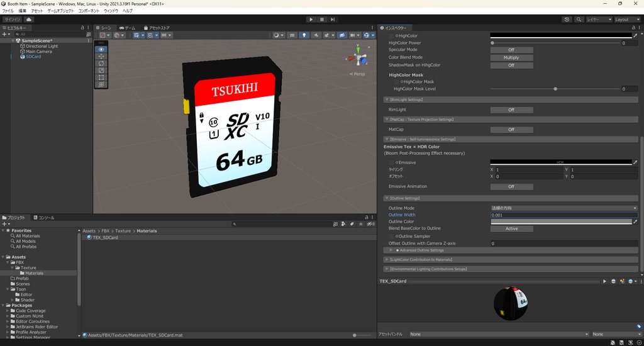
Task: Select the Scale tool in scene overlay
Action: point(102,70)
